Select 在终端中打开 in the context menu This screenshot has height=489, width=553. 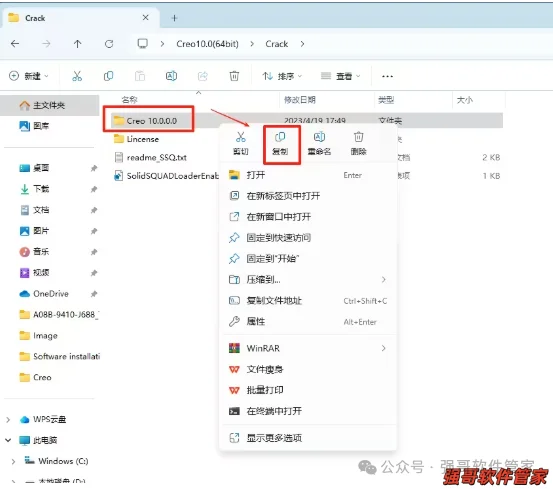coord(308,411)
